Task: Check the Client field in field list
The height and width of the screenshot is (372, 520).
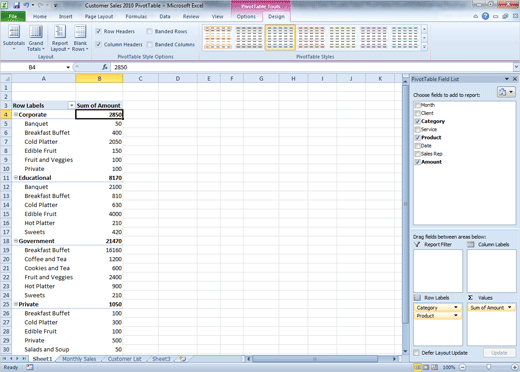Action: click(417, 113)
